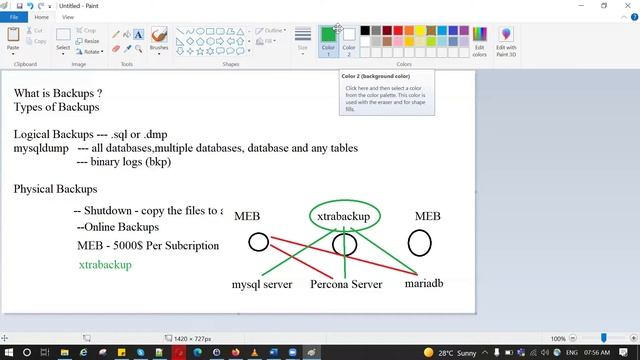
Task: Choose the Down arrow shape
Action: click(180, 51)
